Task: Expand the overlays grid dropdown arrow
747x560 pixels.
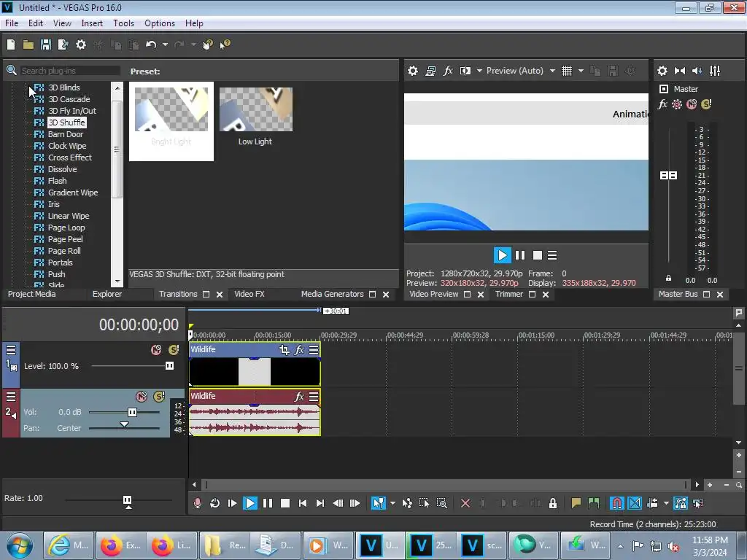Action: pos(581,71)
